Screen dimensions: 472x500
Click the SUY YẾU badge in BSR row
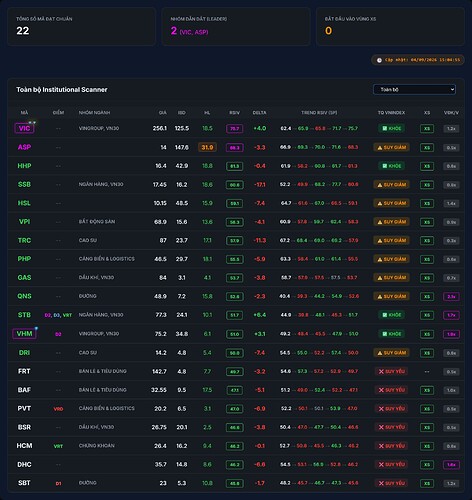click(x=391, y=427)
